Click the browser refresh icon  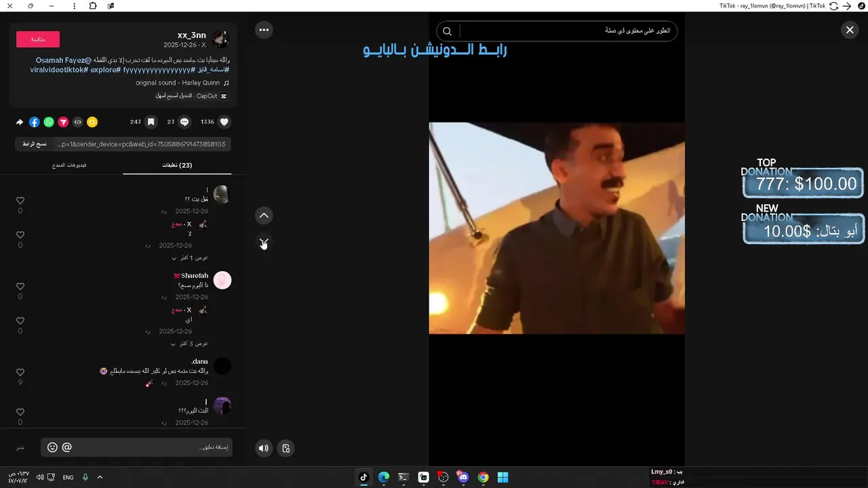coord(833,6)
